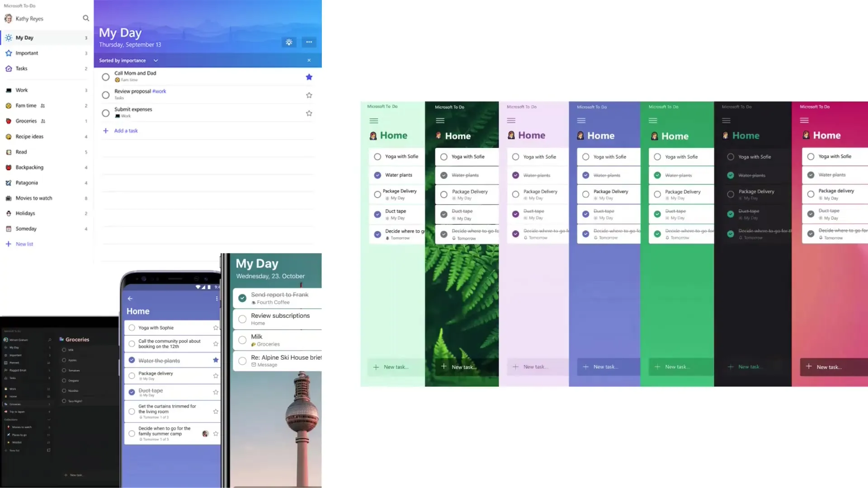Select Important from the sidebar

[x=26, y=52]
